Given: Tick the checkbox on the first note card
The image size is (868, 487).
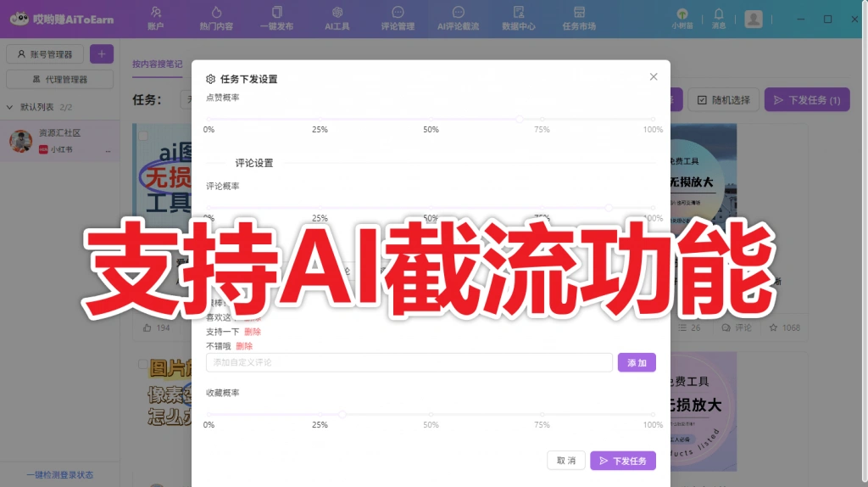Looking at the screenshot, I should [143, 136].
